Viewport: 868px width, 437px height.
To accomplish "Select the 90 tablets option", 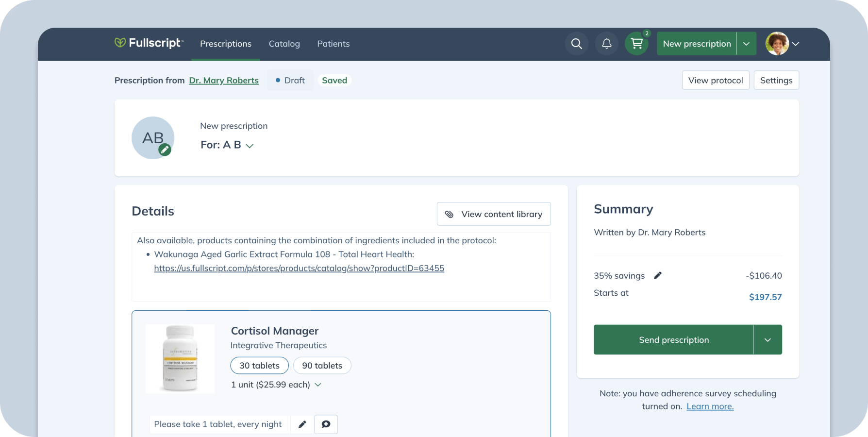I will [x=322, y=366].
